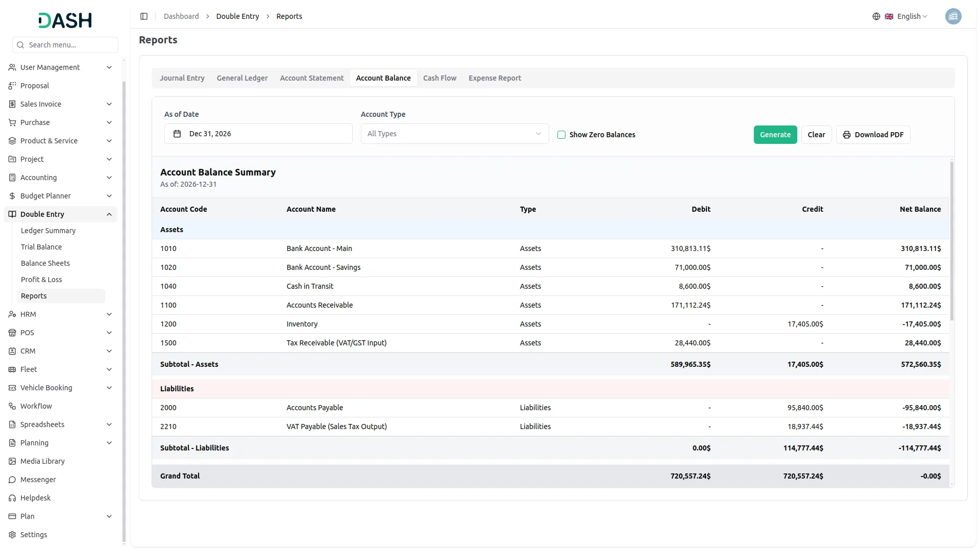The height and width of the screenshot is (551, 980).
Task: Switch to the Expense Report tab
Action: click(x=495, y=78)
